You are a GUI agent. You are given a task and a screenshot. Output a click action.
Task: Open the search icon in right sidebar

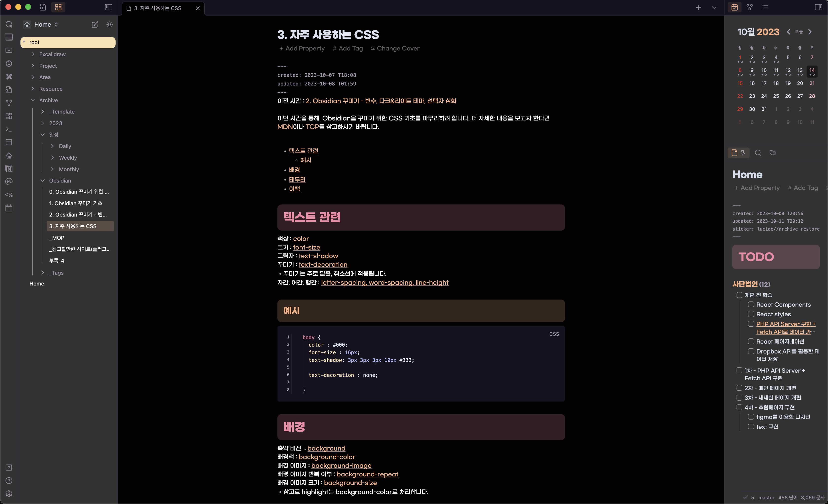[758, 153]
